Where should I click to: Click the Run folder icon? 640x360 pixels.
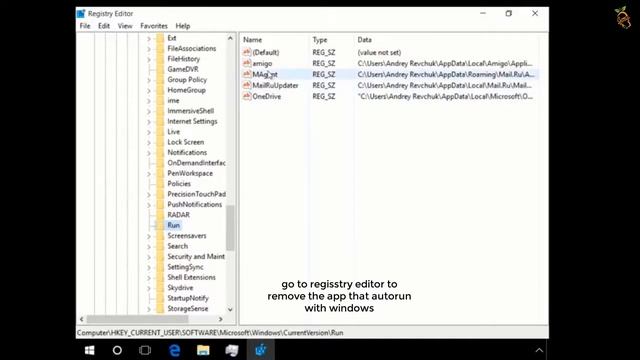(x=160, y=225)
